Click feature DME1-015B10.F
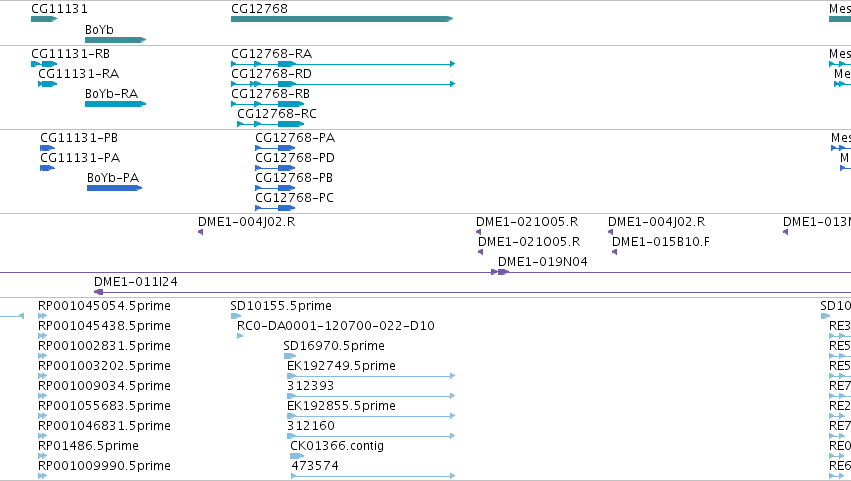Viewport: 851px width, 481px height. click(x=615, y=252)
